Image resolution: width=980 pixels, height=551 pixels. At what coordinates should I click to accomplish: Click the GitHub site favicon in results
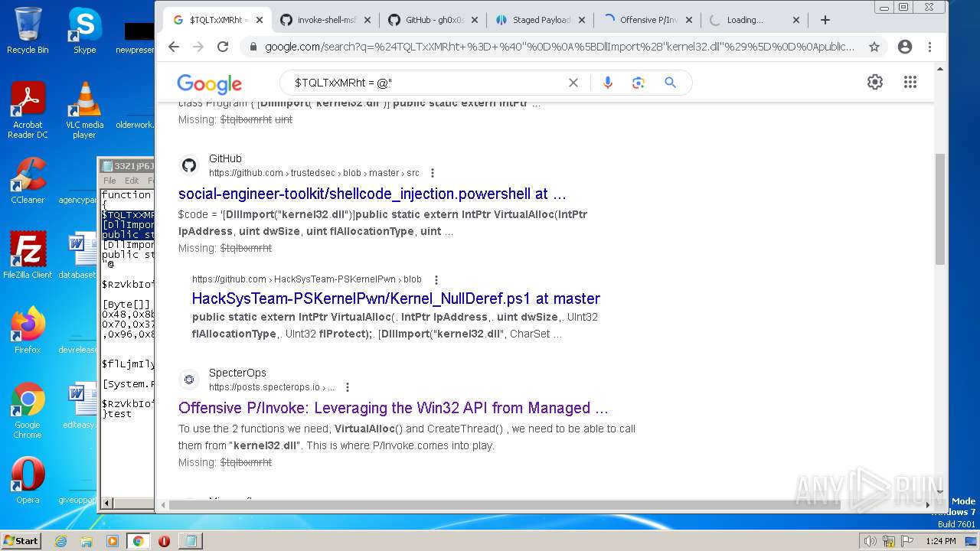[x=189, y=165]
